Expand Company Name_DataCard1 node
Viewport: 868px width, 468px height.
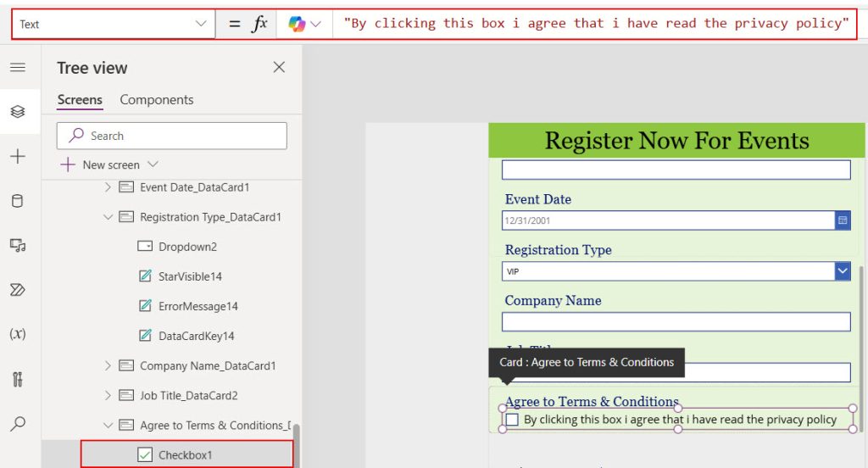108,365
